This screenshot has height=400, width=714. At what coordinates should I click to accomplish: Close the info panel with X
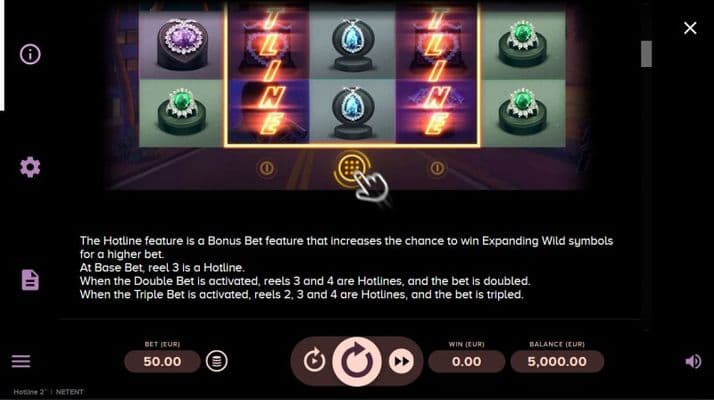tap(690, 28)
